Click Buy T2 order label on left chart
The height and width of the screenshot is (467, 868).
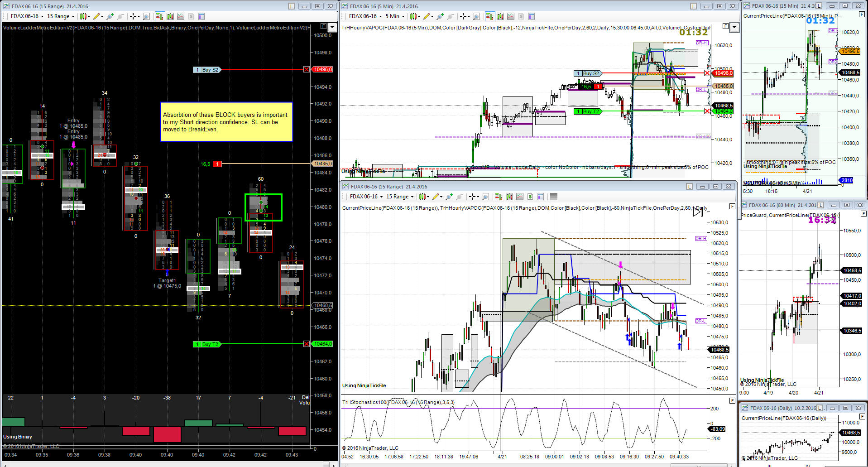[206, 344]
